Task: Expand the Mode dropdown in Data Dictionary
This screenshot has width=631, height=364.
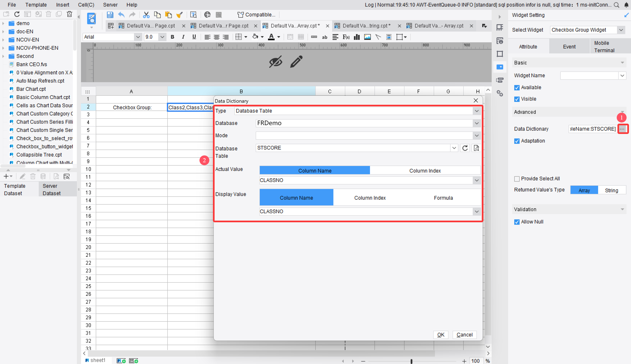Action: point(476,136)
